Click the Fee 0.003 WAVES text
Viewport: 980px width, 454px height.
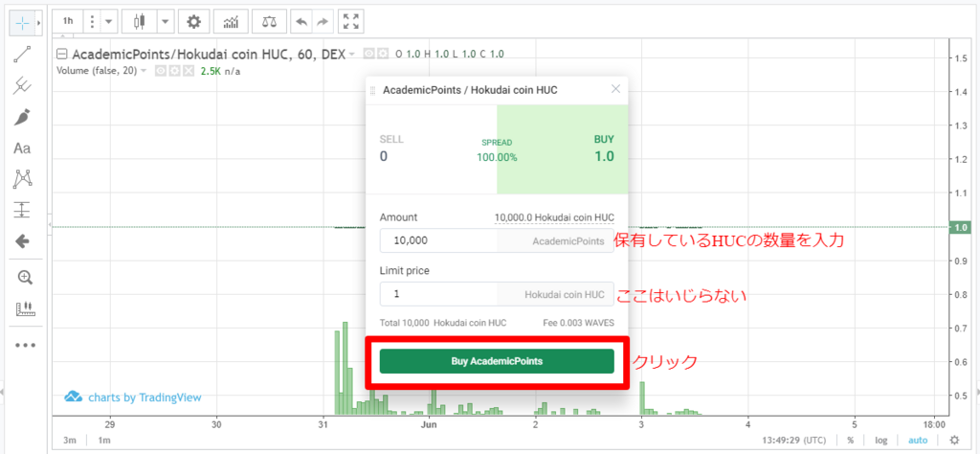[579, 324]
